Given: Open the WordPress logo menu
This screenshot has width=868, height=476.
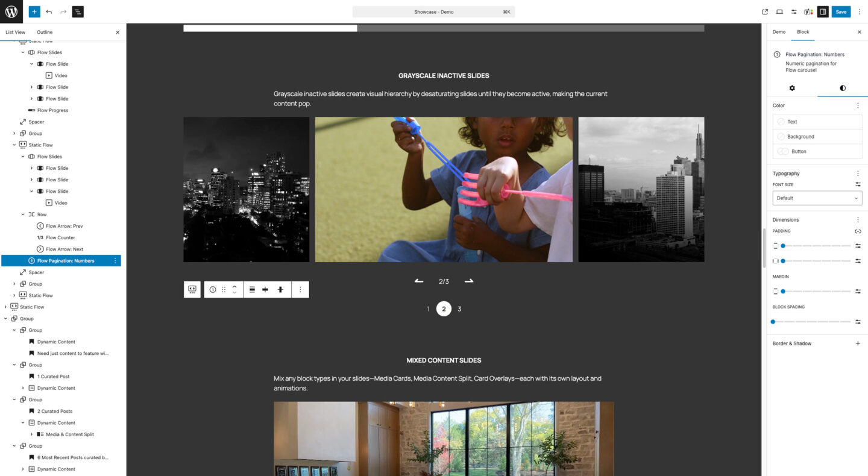Looking at the screenshot, I should 11,11.
